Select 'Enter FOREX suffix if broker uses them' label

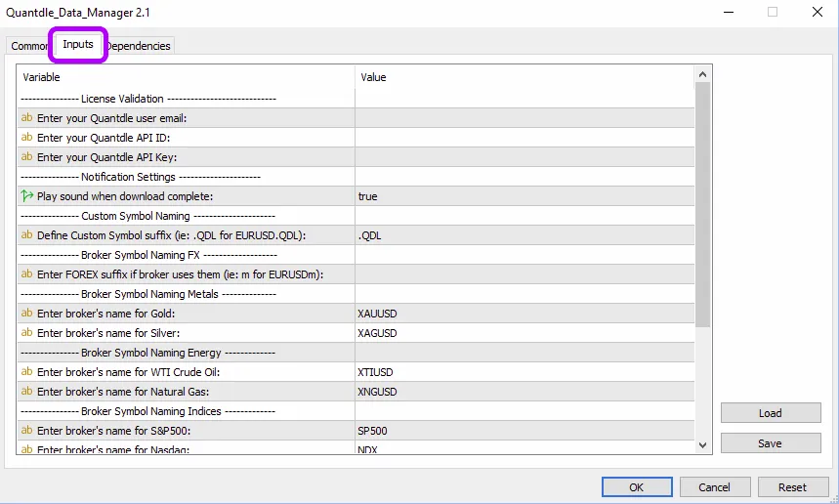pos(180,274)
